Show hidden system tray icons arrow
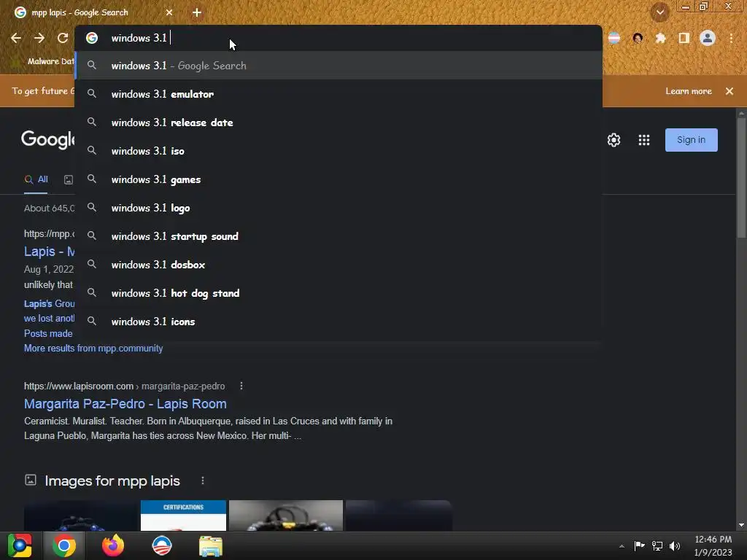 tap(622, 546)
